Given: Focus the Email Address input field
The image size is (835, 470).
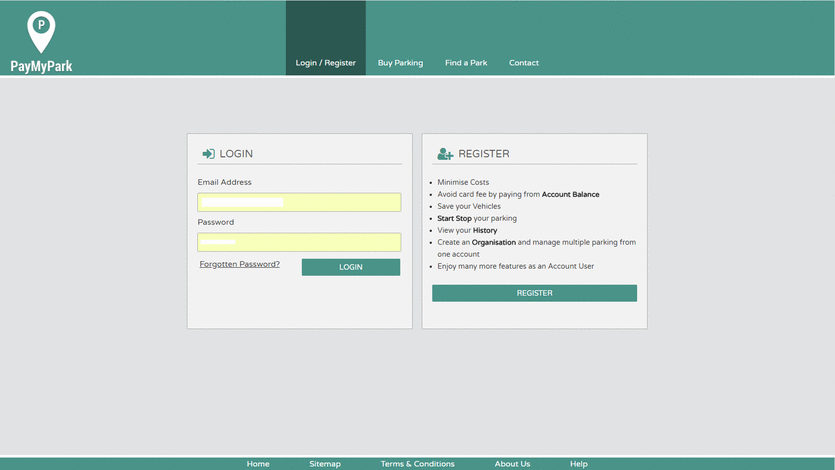Looking at the screenshot, I should click(x=299, y=202).
